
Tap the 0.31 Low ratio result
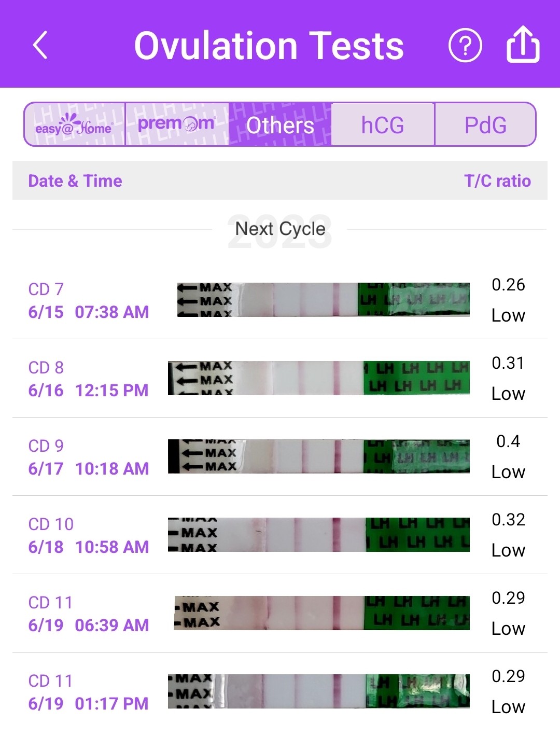(508, 378)
